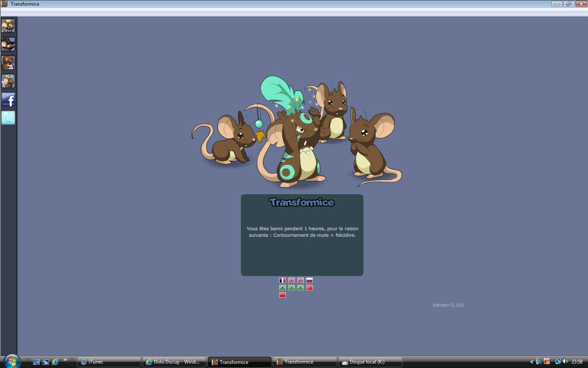Expand the quick launch overflow chevron
This screenshot has height=368, width=588.
(x=65, y=360)
